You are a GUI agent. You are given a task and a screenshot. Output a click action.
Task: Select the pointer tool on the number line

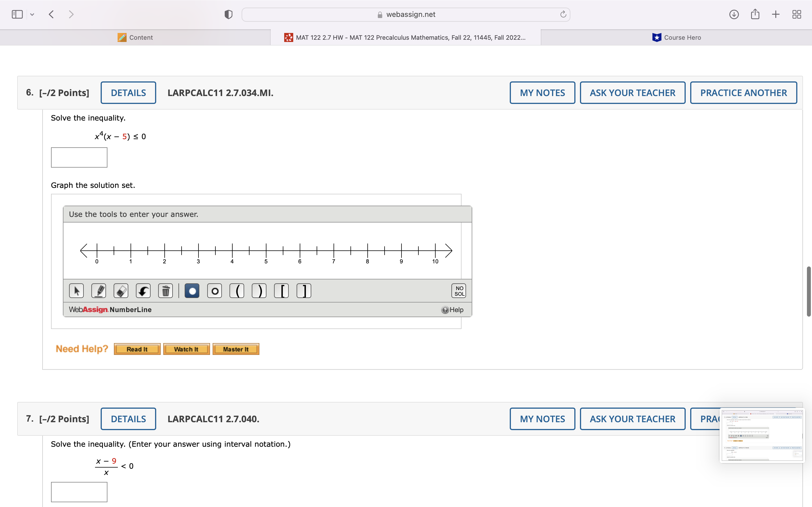76,291
